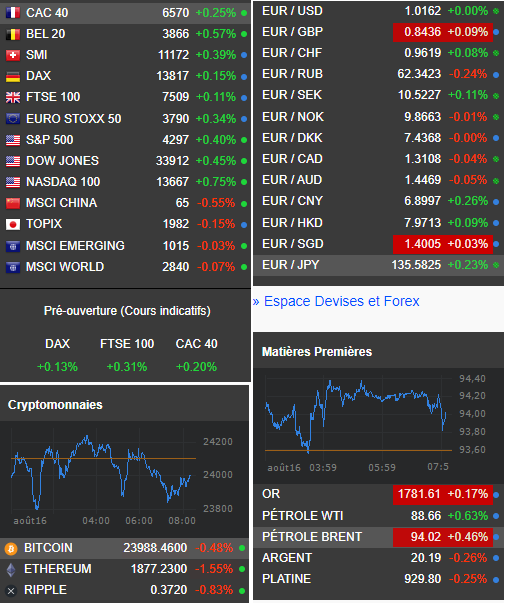Image resolution: width=506 pixels, height=603 pixels.
Task: Click the TOPIX value 1982
Action: coord(176,224)
